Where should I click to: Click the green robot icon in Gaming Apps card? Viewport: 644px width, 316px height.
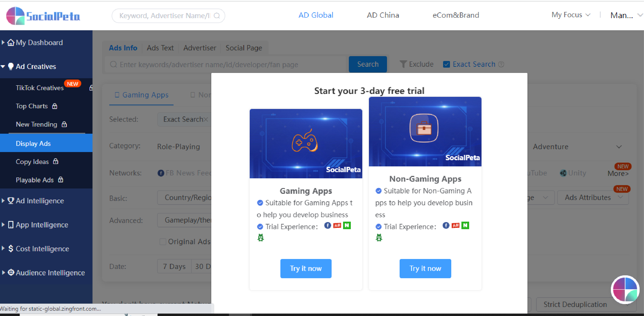pyautogui.click(x=261, y=237)
